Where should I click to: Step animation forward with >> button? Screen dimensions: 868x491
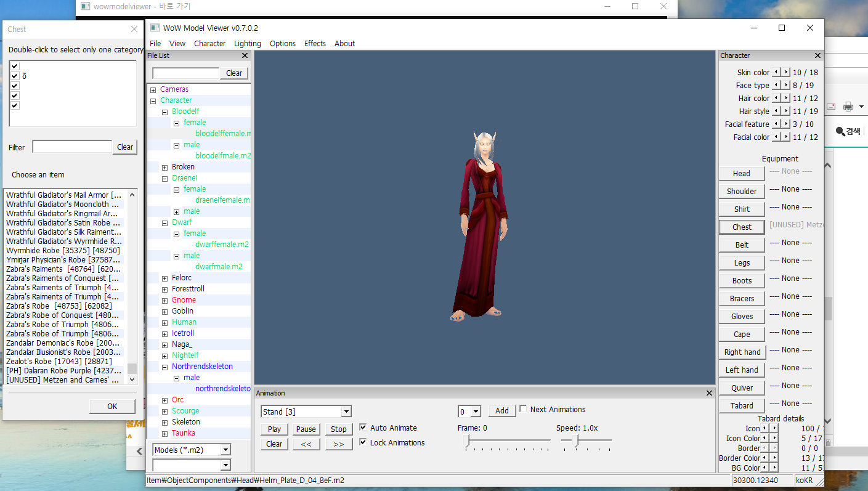[339, 444]
